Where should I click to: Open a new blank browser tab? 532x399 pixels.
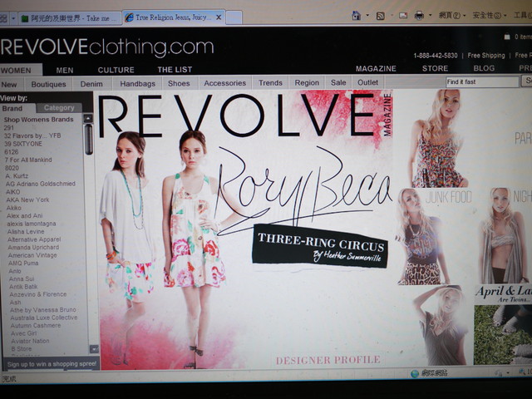pyautogui.click(x=234, y=17)
